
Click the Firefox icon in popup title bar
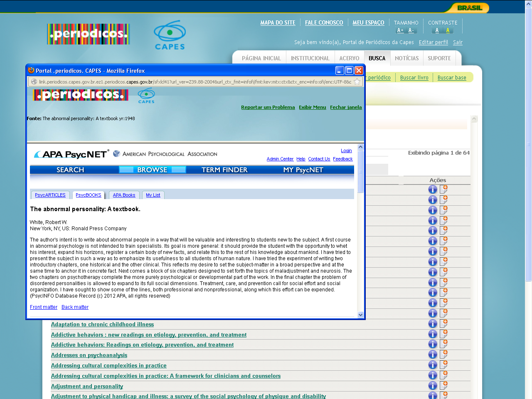tap(31, 70)
